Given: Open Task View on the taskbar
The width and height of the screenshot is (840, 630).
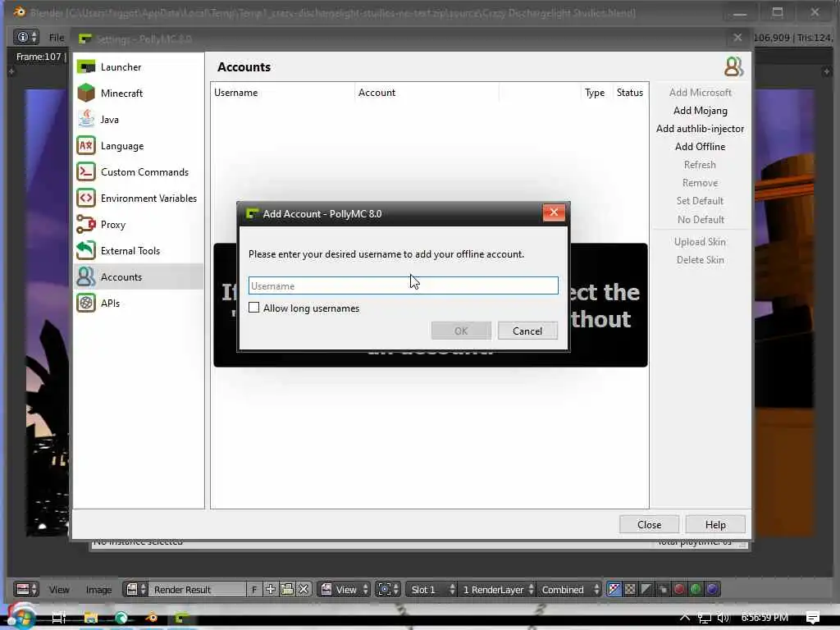Looking at the screenshot, I should point(59,618).
